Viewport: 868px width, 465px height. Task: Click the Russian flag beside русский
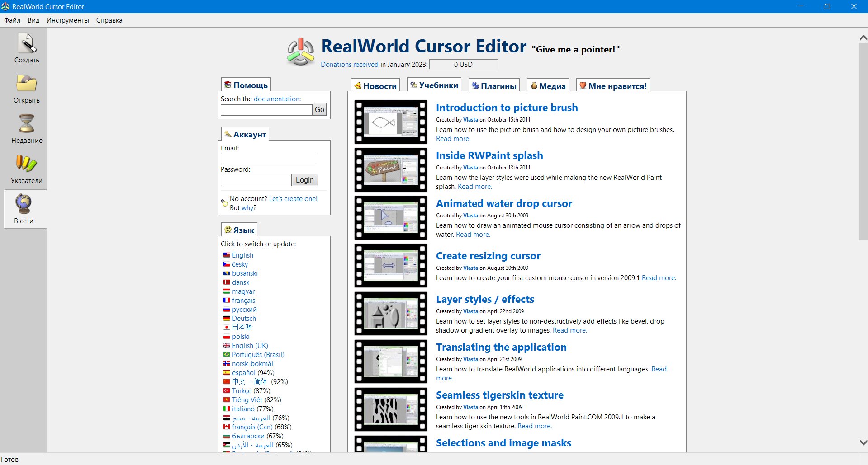coord(227,310)
